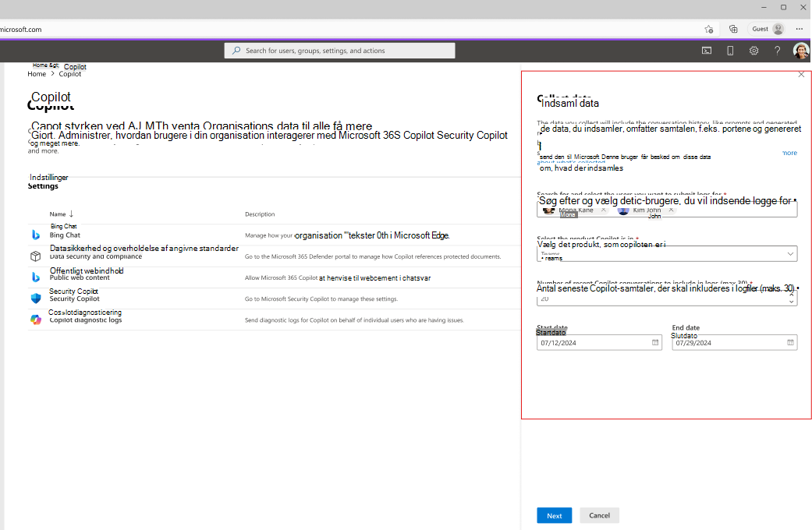Open Data security and compliance setting
Viewport: 812px width, 530px height.
(x=96, y=256)
